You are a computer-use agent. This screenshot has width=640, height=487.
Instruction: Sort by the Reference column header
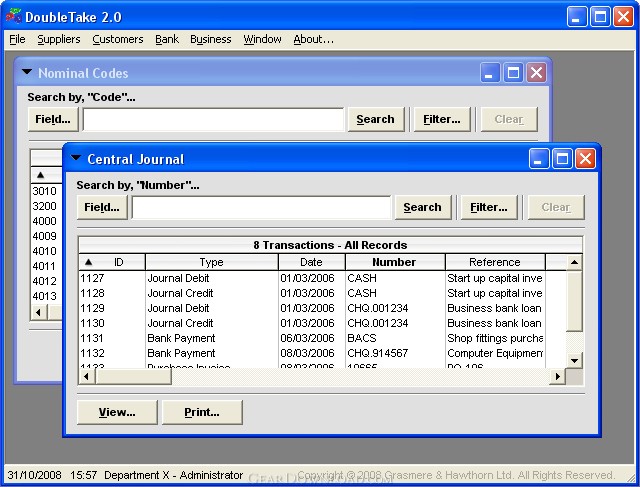(x=495, y=262)
